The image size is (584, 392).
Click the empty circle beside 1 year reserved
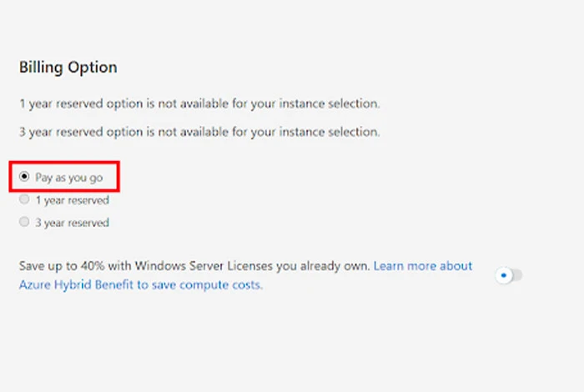point(24,199)
